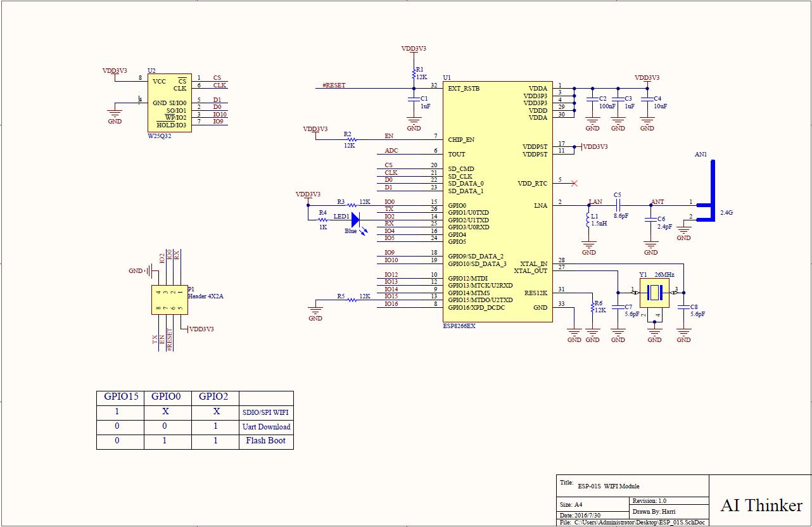Click the Header 4X2A label
Viewport: 812px width, 527px height.
point(206,296)
